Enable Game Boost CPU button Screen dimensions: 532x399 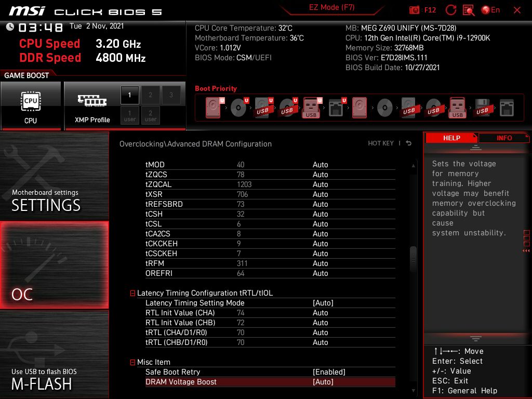click(31, 106)
